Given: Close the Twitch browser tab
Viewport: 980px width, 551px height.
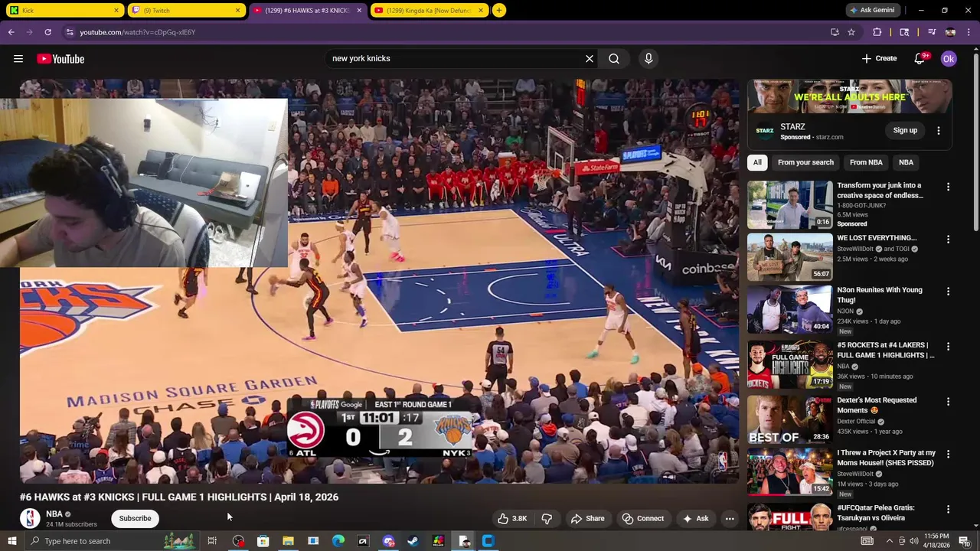Looking at the screenshot, I should tap(238, 11).
